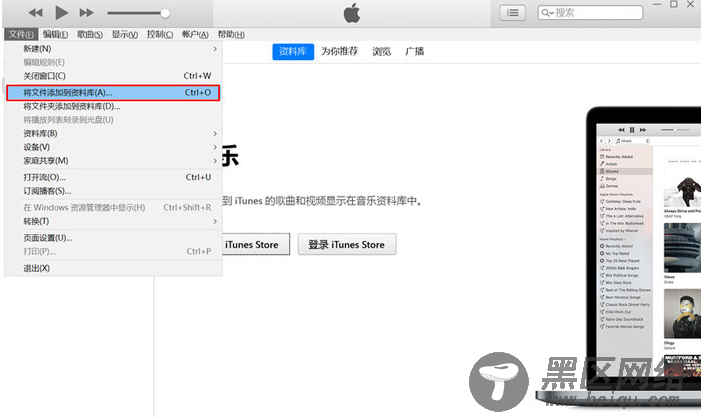Click the play button icon
This screenshot has height=417, width=701.
tap(61, 13)
